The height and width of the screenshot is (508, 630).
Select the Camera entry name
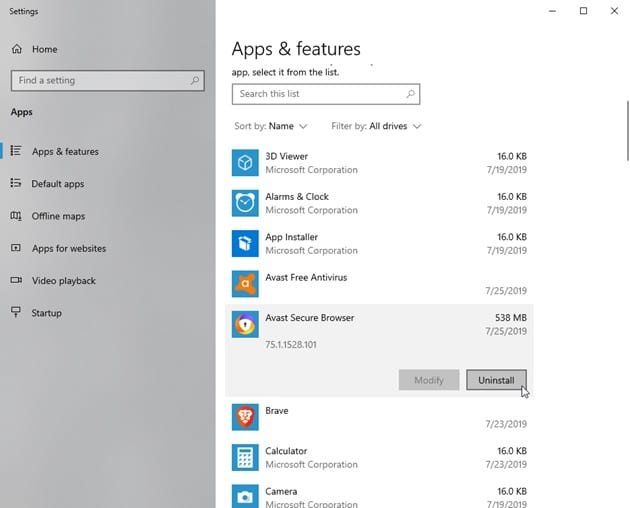coord(281,492)
